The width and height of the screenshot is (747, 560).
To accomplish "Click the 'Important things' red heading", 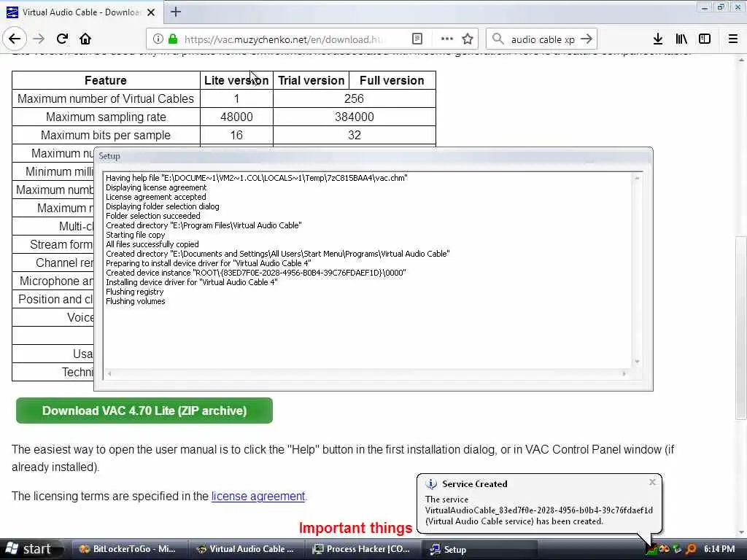I will click(x=355, y=528).
